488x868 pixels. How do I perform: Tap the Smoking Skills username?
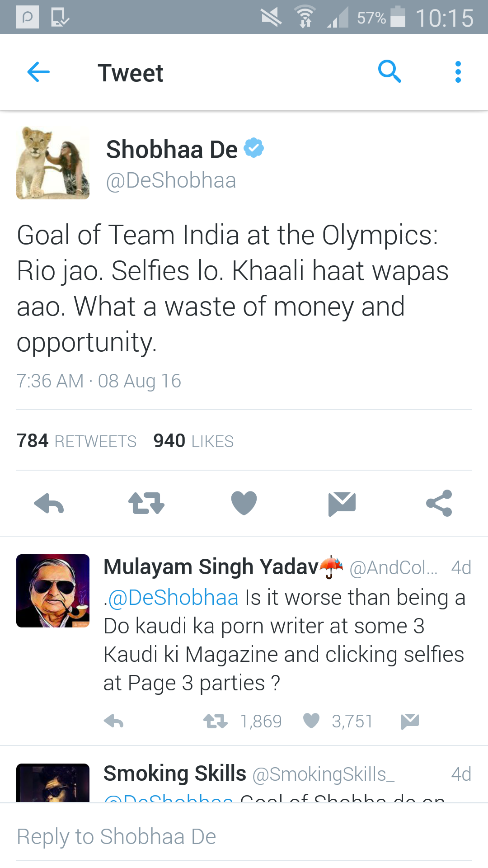coord(175,774)
